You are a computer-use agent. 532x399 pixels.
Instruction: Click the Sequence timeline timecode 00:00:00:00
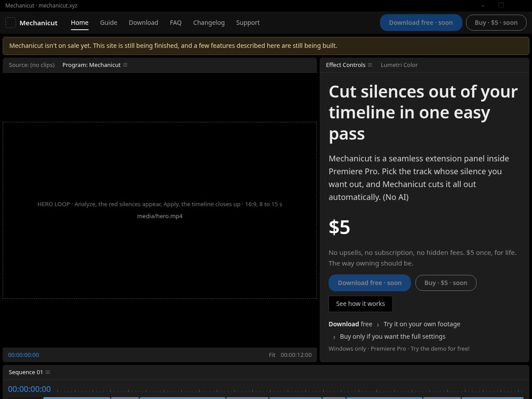(x=29, y=389)
